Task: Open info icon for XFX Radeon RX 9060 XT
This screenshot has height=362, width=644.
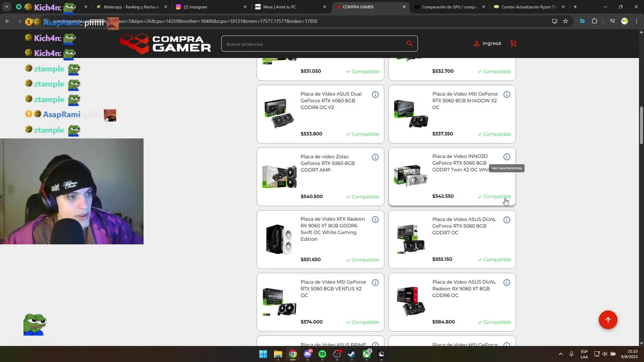Action: coord(375,220)
